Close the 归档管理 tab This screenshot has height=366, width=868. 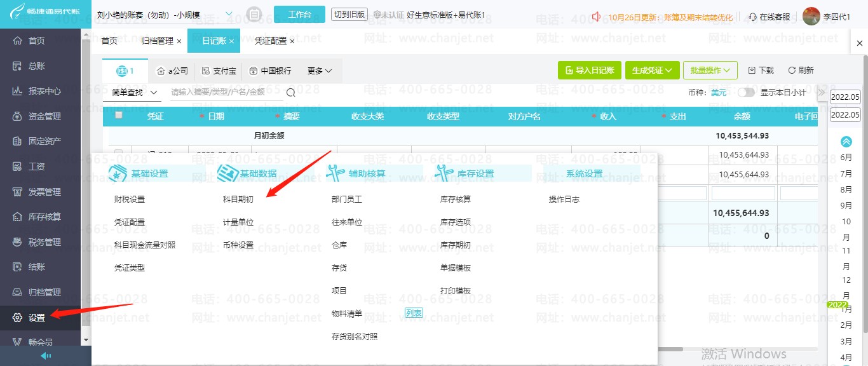179,41
